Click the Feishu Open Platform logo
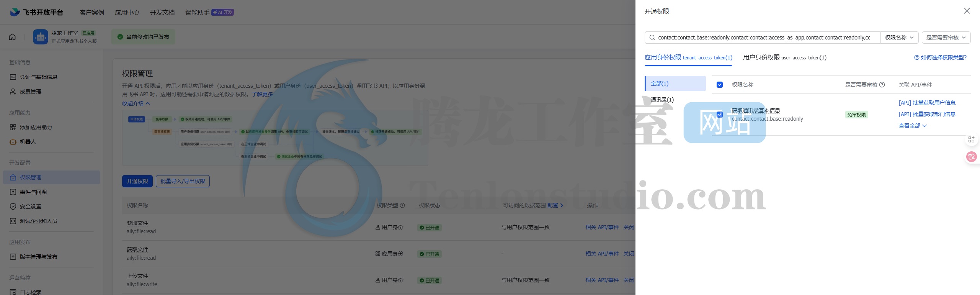Image resolution: width=980 pixels, height=295 pixels. 36,12
